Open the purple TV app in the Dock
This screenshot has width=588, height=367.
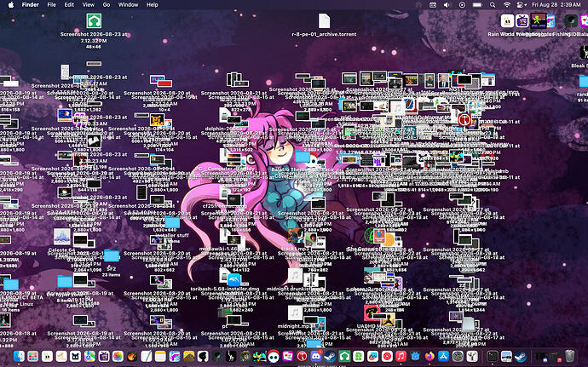[x=104, y=356]
